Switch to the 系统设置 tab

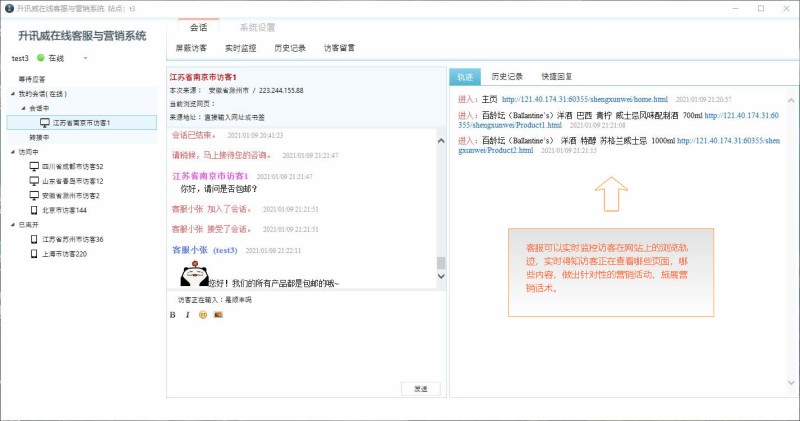tap(257, 28)
